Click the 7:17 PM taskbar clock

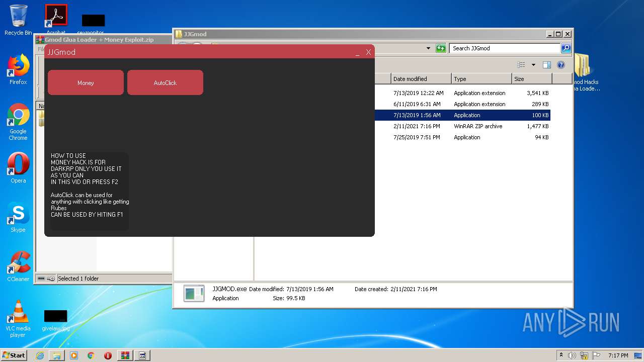[618, 355]
